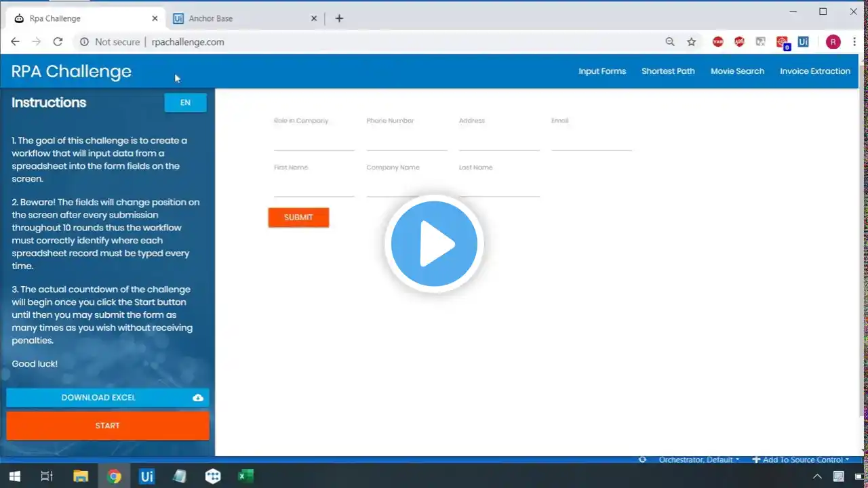868x488 pixels.
Task: Click the Company Name field
Action: [407, 188]
